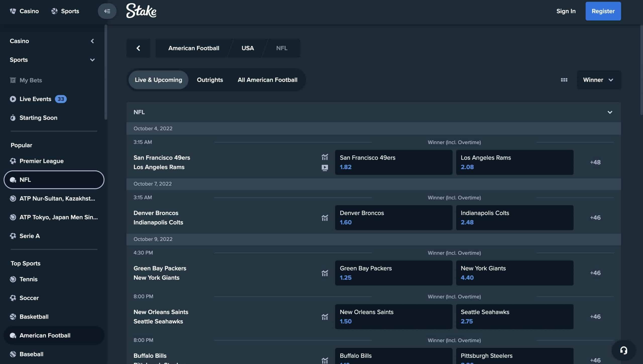
Task: Switch to the Outrights tab
Action: click(x=210, y=80)
